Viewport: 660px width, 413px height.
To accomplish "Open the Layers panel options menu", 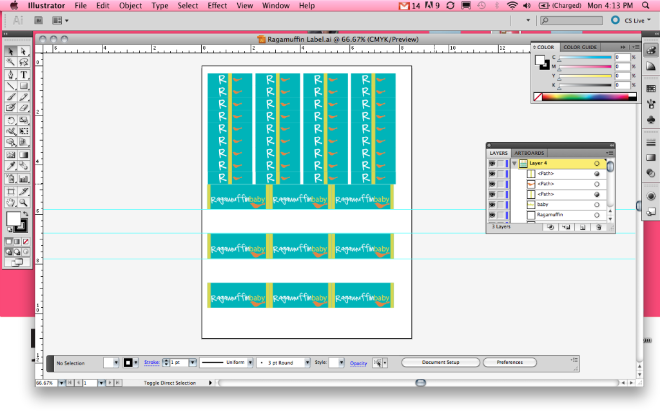I will [x=609, y=153].
